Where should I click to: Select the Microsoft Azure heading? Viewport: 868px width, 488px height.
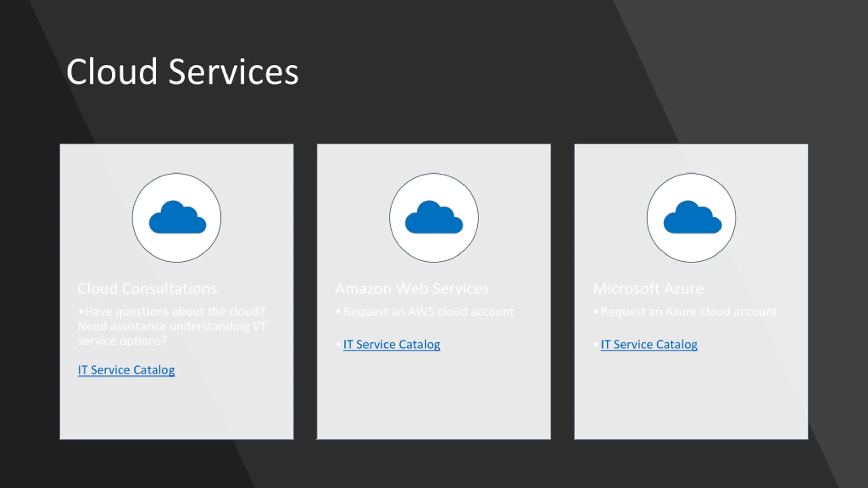pyautogui.click(x=648, y=289)
